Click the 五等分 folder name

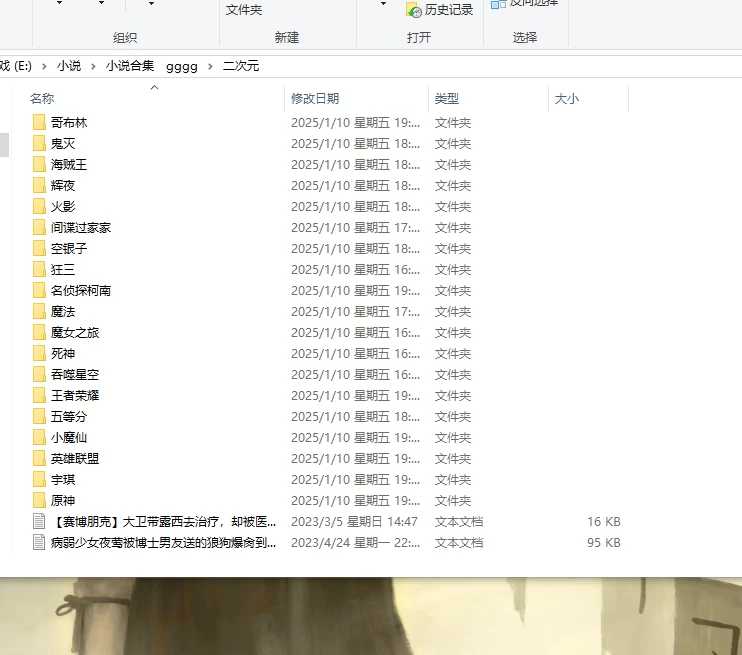69,416
